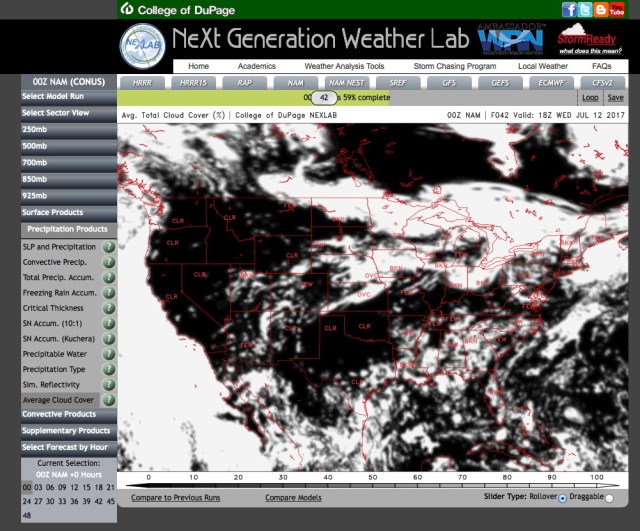Open help icon for Average Cloud Cover
Image resolution: width=640 pixels, height=531 pixels.
[109, 400]
